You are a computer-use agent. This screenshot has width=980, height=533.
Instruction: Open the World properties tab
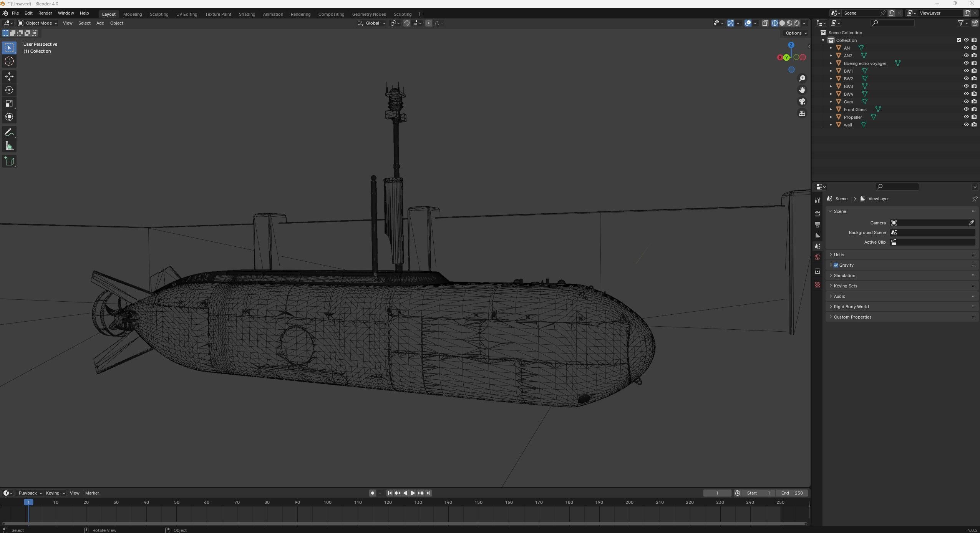817,257
